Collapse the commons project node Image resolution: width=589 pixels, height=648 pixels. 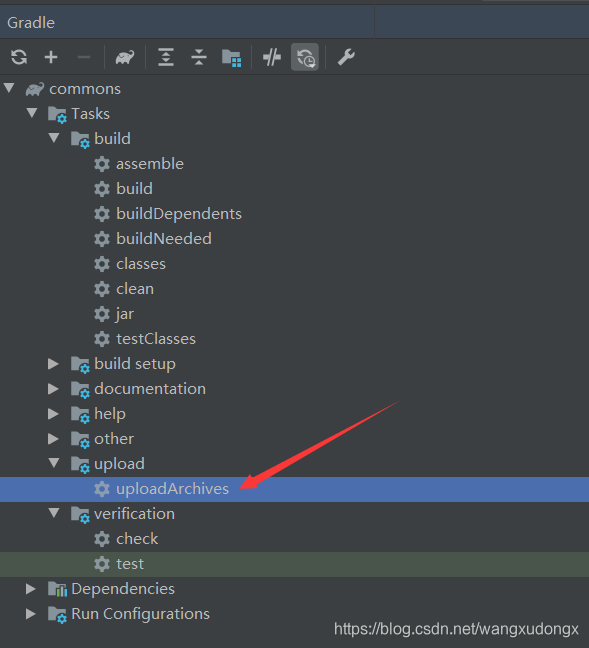[9, 88]
